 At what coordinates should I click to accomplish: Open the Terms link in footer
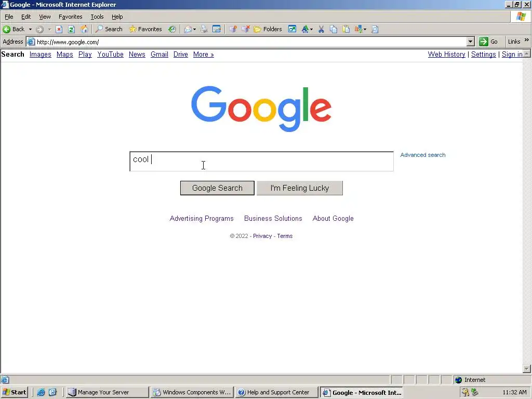click(x=285, y=236)
